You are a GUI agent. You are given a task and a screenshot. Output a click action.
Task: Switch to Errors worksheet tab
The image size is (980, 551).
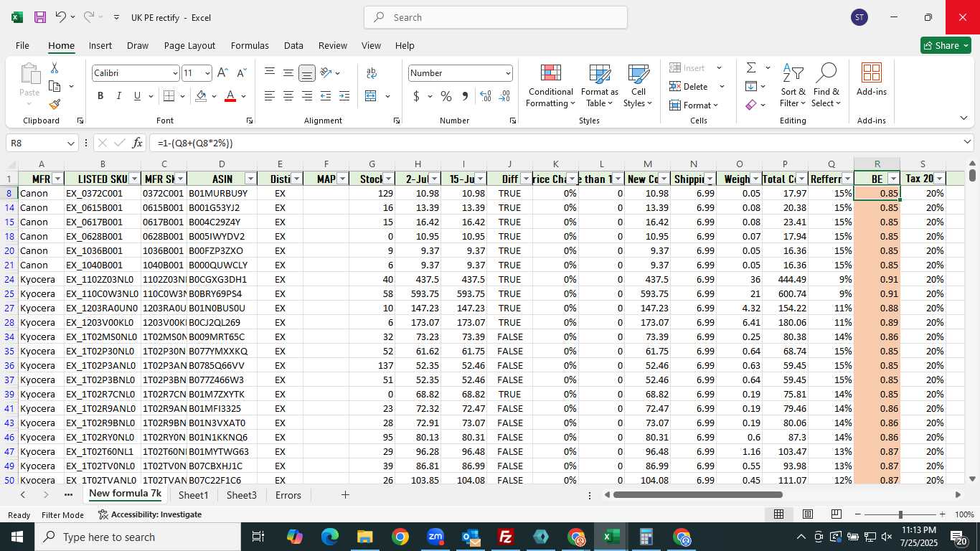(288, 495)
